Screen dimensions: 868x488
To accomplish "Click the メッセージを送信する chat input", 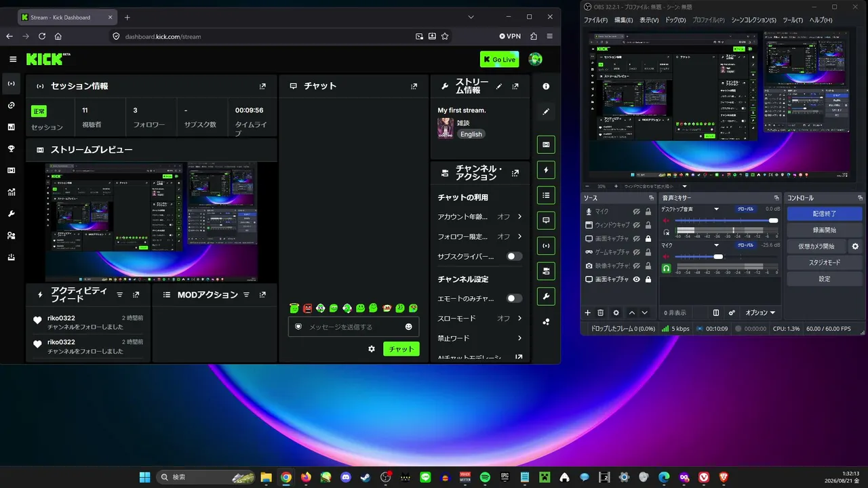I will [x=353, y=327].
